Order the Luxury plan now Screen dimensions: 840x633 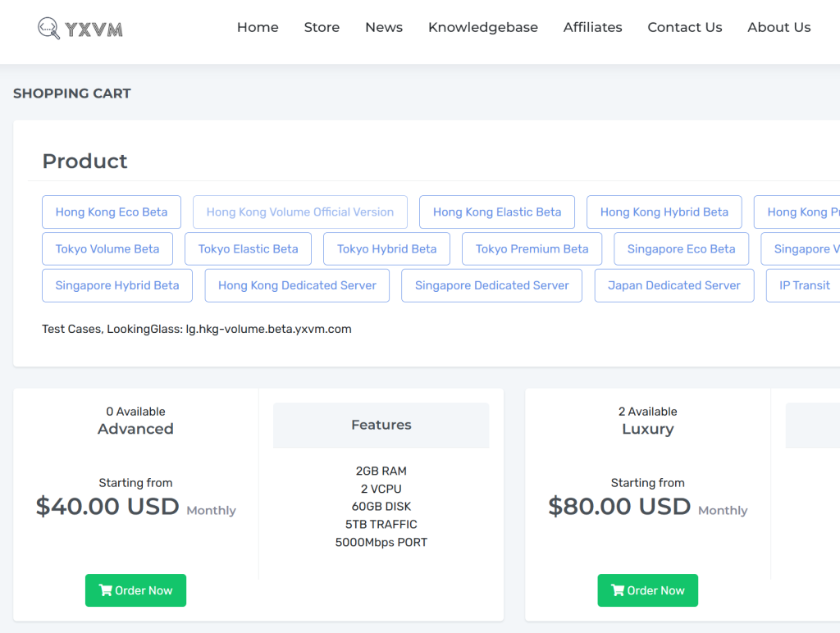pos(648,590)
